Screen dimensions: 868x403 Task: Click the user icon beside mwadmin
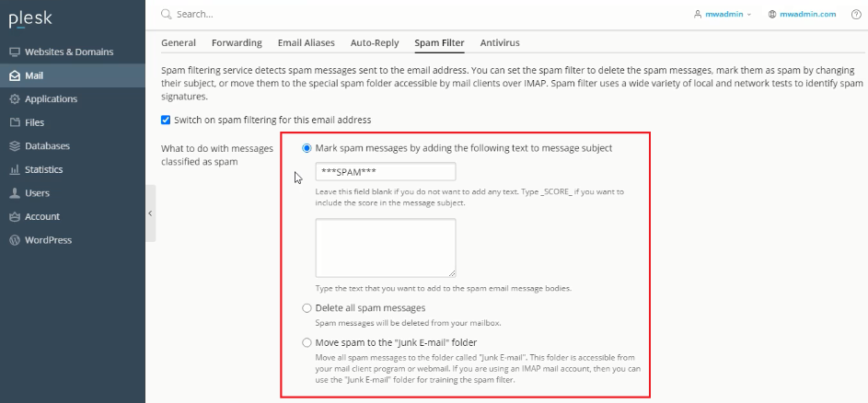[x=698, y=15]
